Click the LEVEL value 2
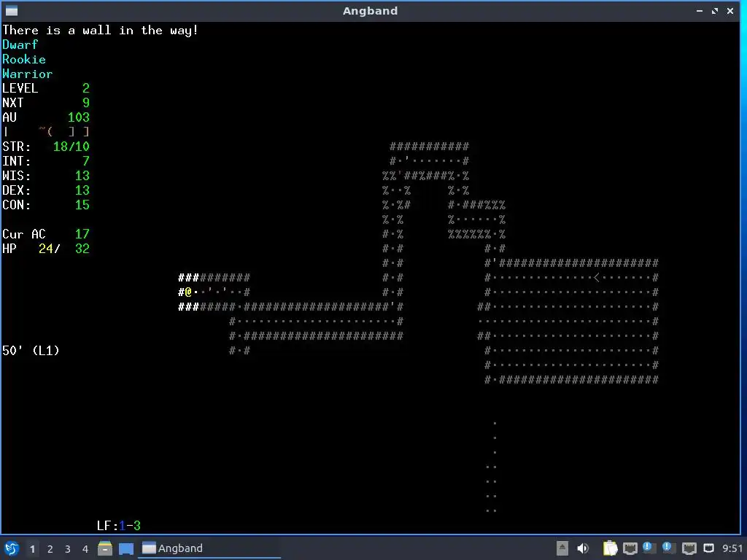The width and height of the screenshot is (747, 560). click(x=86, y=88)
